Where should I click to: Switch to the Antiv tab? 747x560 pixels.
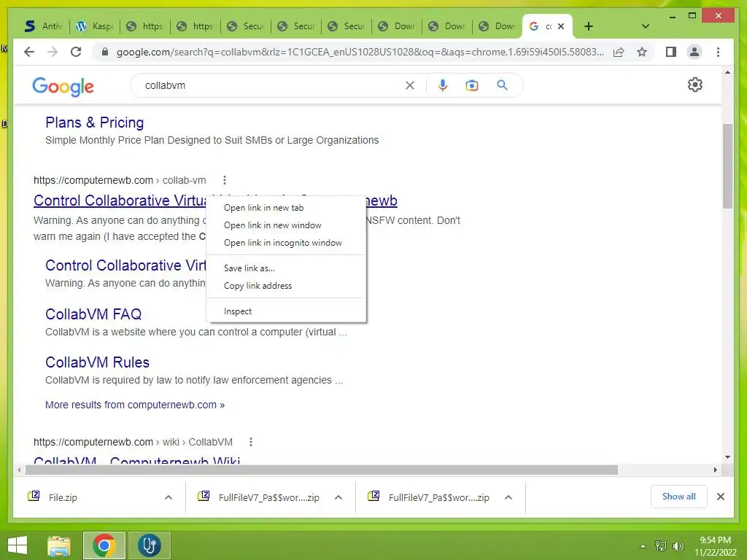[43, 26]
